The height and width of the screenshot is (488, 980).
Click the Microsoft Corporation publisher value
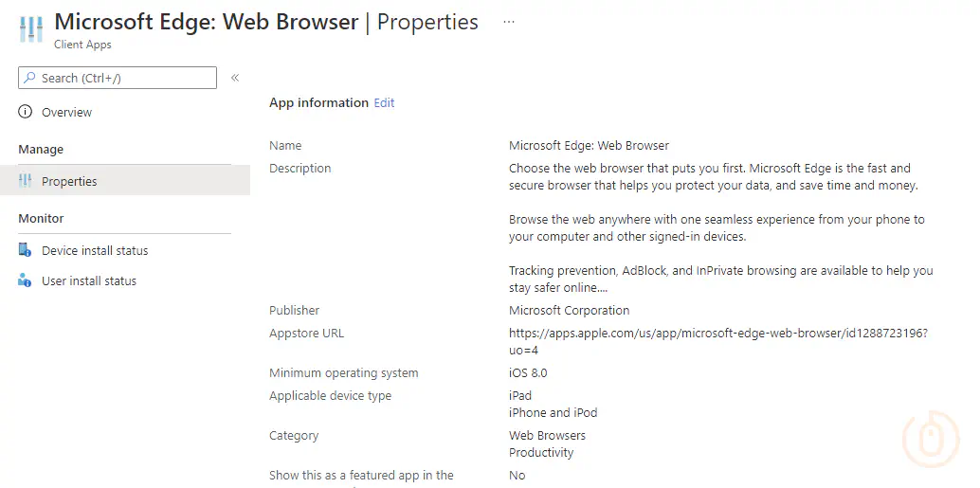(x=569, y=310)
